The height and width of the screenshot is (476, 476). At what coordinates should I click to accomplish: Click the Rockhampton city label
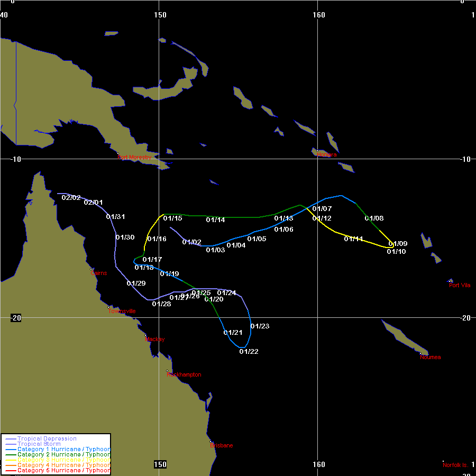pyautogui.click(x=184, y=374)
